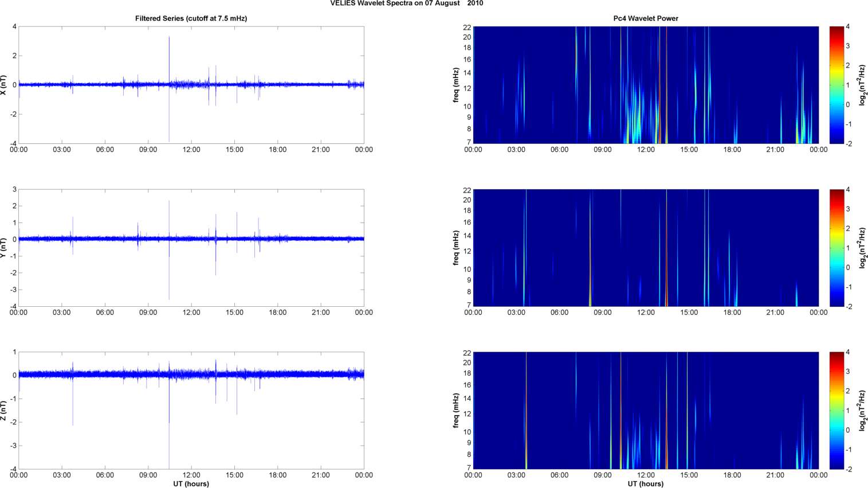Click UT (hours) label under Z series plot
Viewport: 868px width, 488px height.
click(x=191, y=483)
